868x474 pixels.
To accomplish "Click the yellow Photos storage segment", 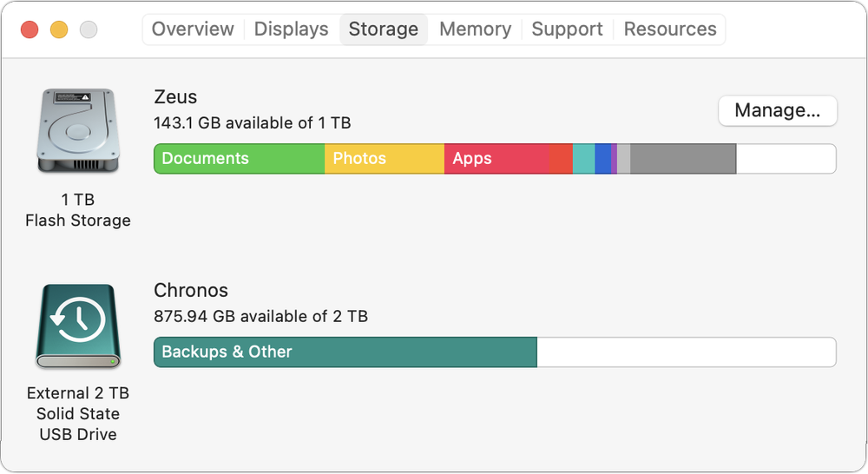I will (x=384, y=159).
